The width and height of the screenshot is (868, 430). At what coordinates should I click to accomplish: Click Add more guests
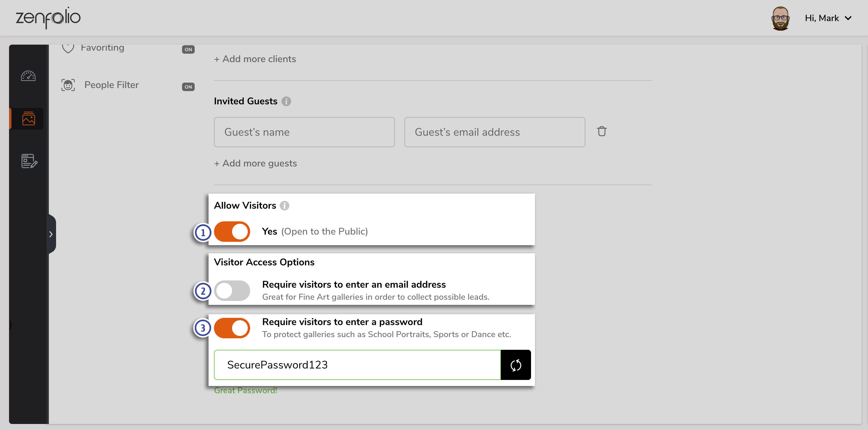coord(255,163)
